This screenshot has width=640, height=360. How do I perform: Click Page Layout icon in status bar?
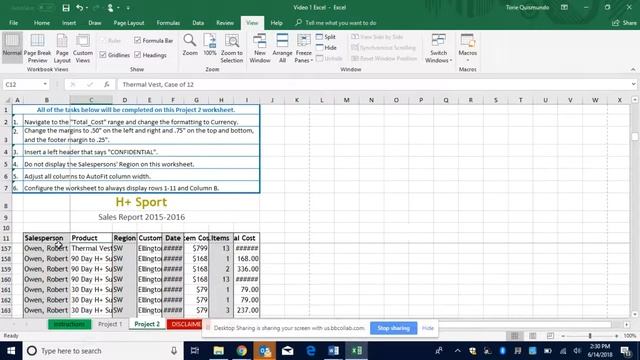click(532, 336)
